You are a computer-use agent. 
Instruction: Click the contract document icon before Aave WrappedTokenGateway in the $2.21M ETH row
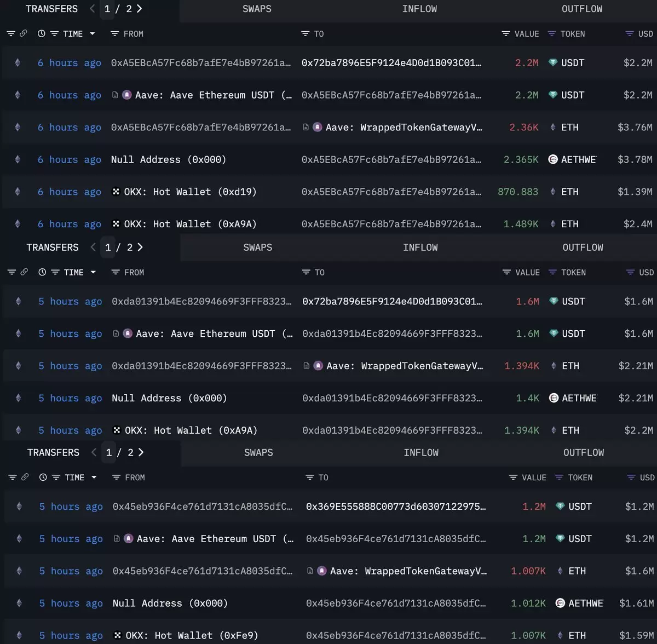[x=307, y=366]
